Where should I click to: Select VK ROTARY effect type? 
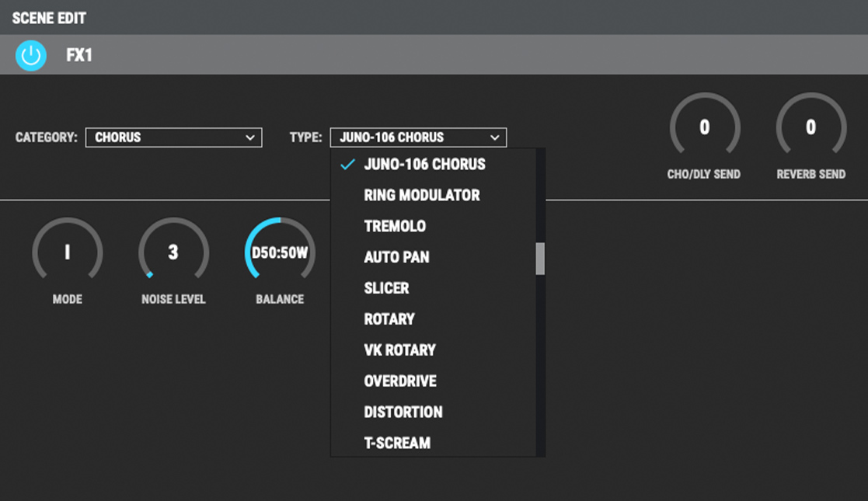[433, 350]
